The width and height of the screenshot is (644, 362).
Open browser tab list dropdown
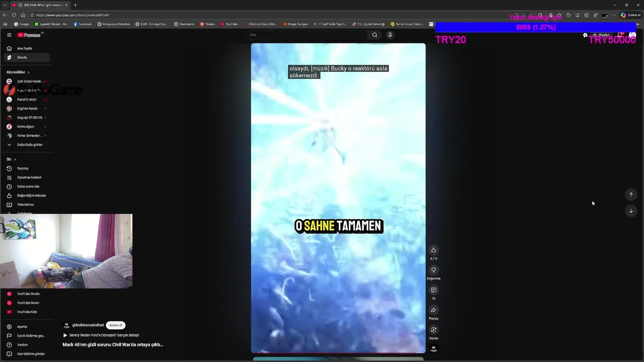click(x=5, y=5)
